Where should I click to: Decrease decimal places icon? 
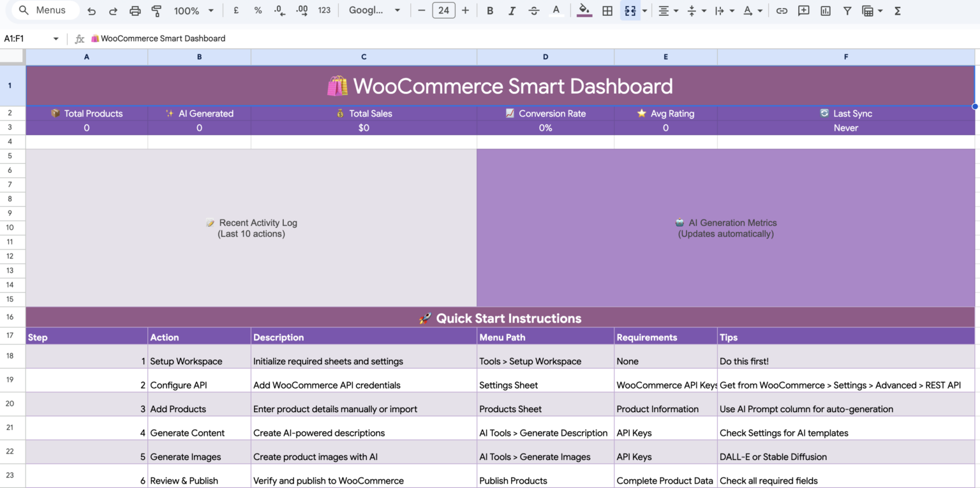(279, 11)
